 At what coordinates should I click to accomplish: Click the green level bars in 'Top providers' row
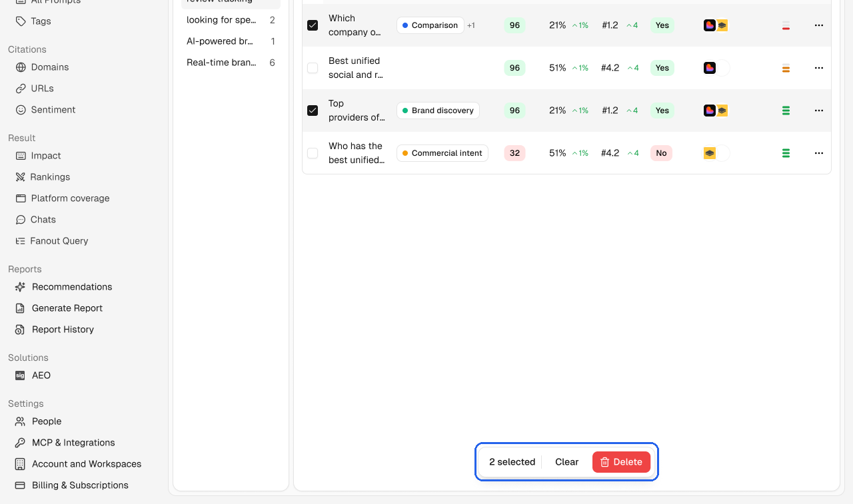[786, 111]
